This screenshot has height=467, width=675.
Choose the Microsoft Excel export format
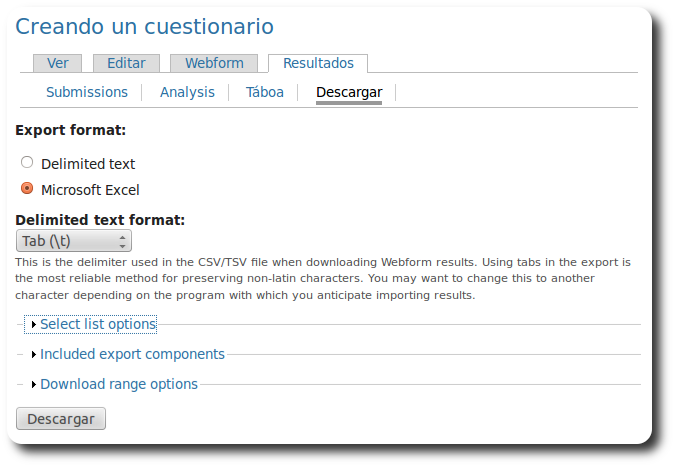(27, 189)
